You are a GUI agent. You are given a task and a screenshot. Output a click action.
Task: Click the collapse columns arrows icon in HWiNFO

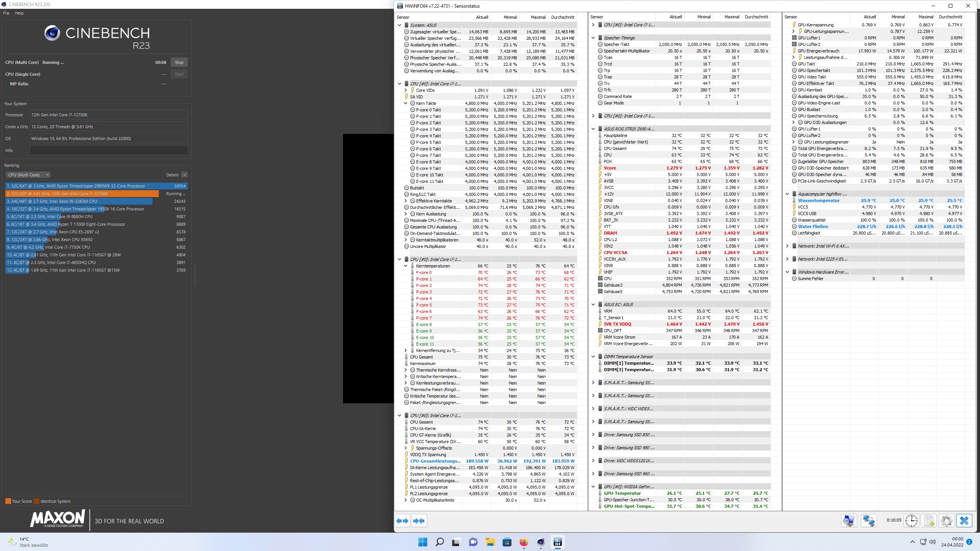point(419,521)
